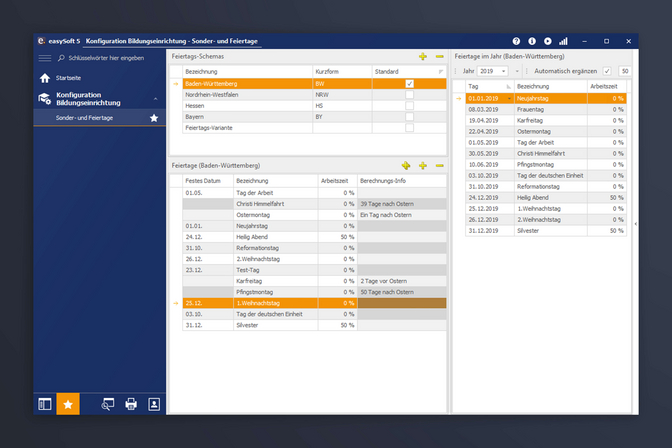672x448 pixels.
Task: Sort by Berechnungs-Info column header
Action: [x=402, y=181]
